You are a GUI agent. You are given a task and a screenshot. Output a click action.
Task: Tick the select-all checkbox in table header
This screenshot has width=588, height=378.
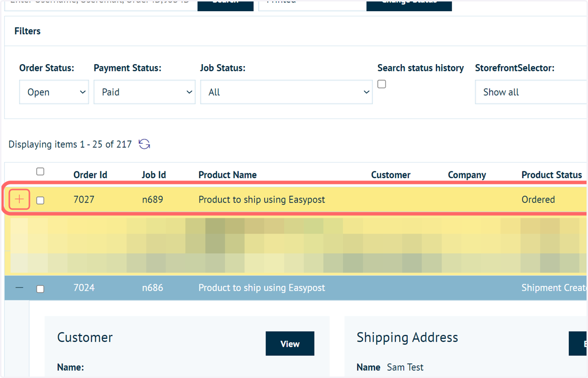click(40, 171)
